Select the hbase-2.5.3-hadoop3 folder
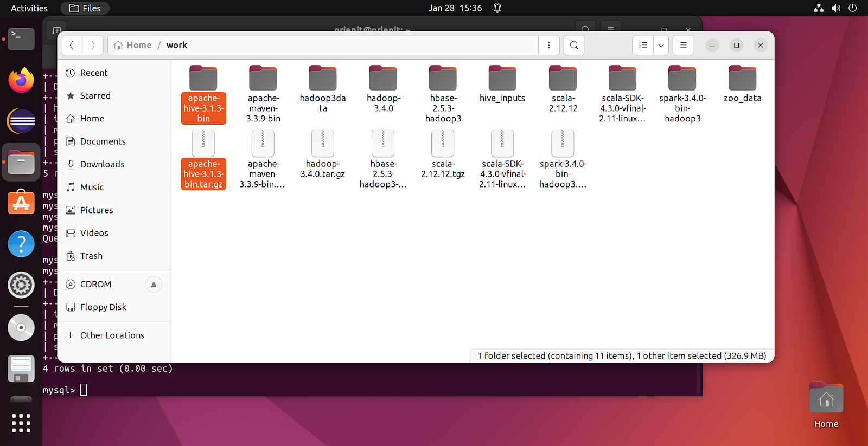This screenshot has width=868, height=446. pyautogui.click(x=443, y=94)
